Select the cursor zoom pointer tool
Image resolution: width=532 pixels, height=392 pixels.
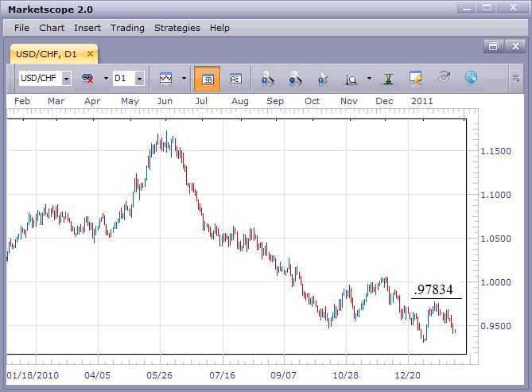(323, 78)
